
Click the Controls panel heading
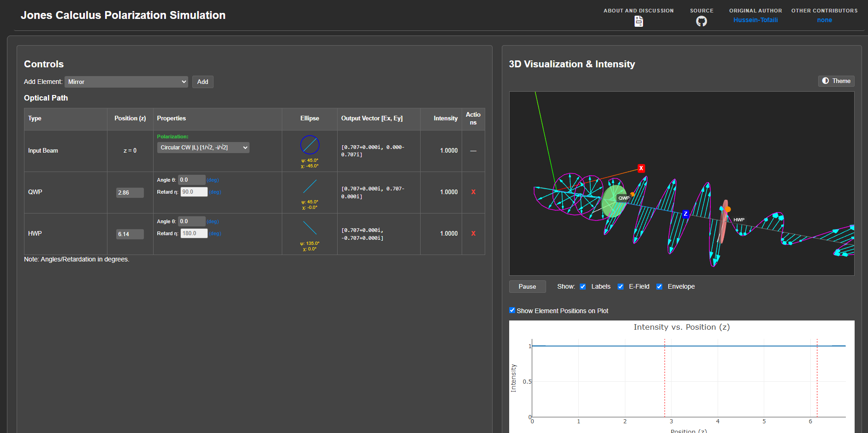[x=44, y=64]
